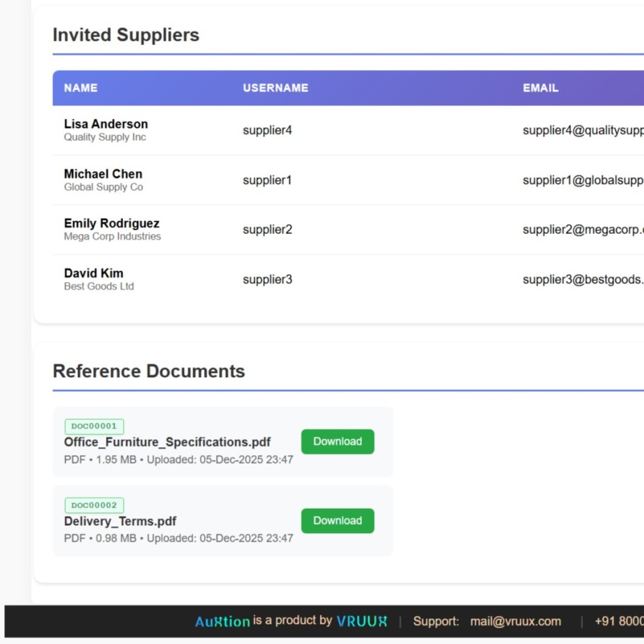The width and height of the screenshot is (644, 644).
Task: Select the DOC00001 document badge
Action: coord(94,426)
